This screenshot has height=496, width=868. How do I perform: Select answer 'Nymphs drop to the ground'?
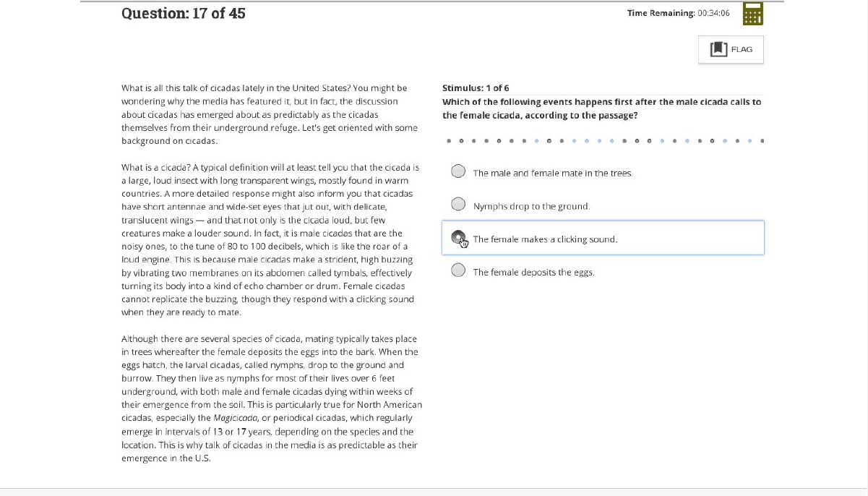point(458,204)
